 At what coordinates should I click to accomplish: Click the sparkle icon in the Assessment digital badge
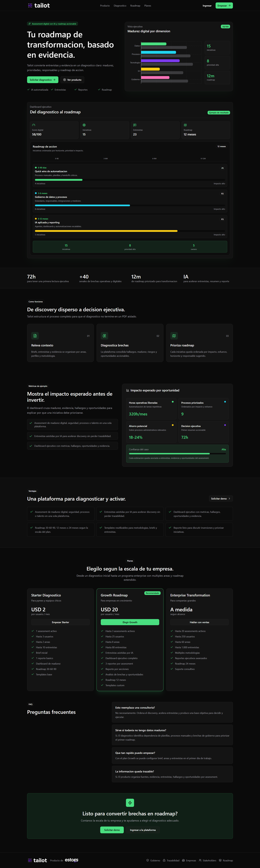30,24
